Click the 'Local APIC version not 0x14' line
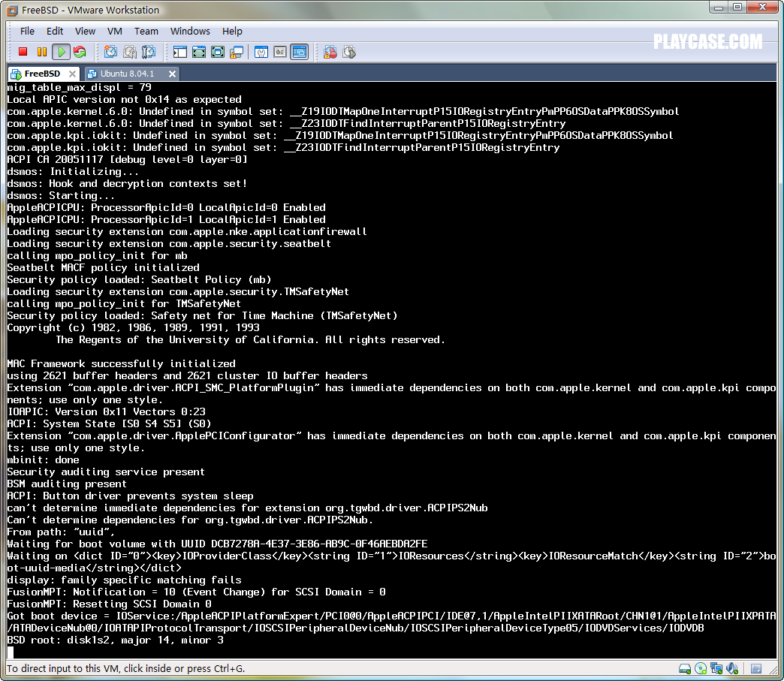The width and height of the screenshot is (784, 681). point(124,100)
